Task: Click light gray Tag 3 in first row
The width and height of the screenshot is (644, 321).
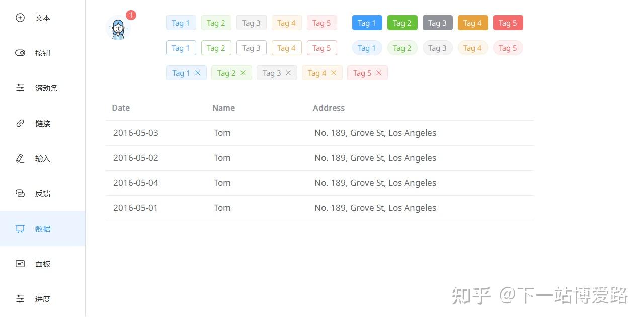Action: pyautogui.click(x=252, y=23)
